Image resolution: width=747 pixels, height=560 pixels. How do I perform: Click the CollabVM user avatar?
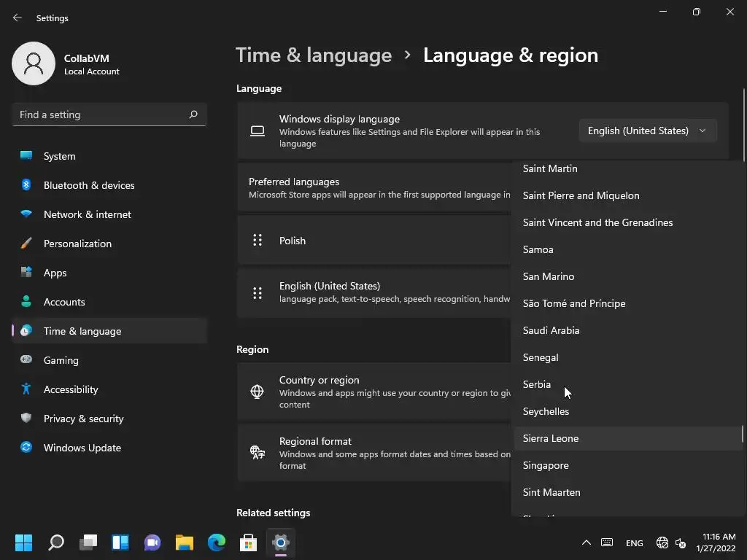(34, 63)
